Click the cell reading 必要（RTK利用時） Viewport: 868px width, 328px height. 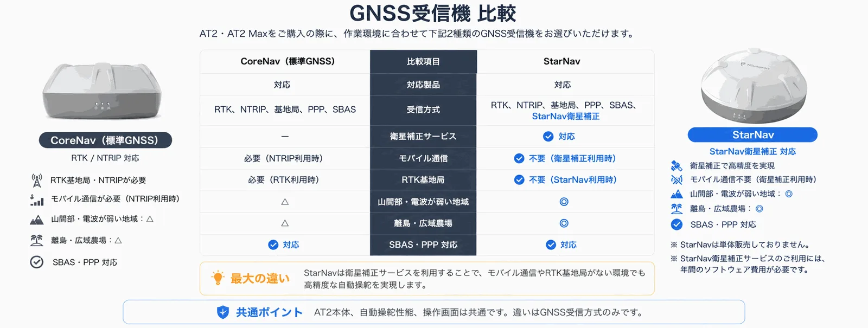[285, 180]
